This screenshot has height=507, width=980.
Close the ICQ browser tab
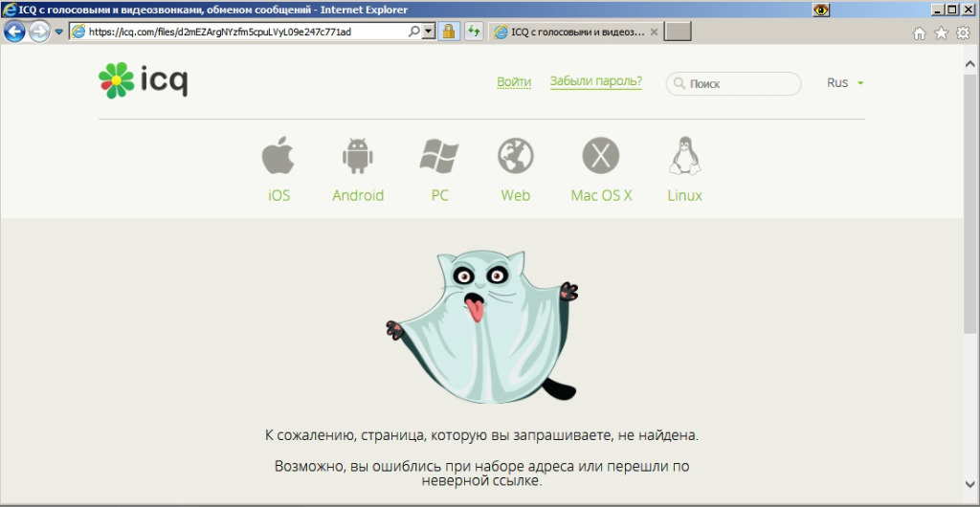(x=654, y=32)
